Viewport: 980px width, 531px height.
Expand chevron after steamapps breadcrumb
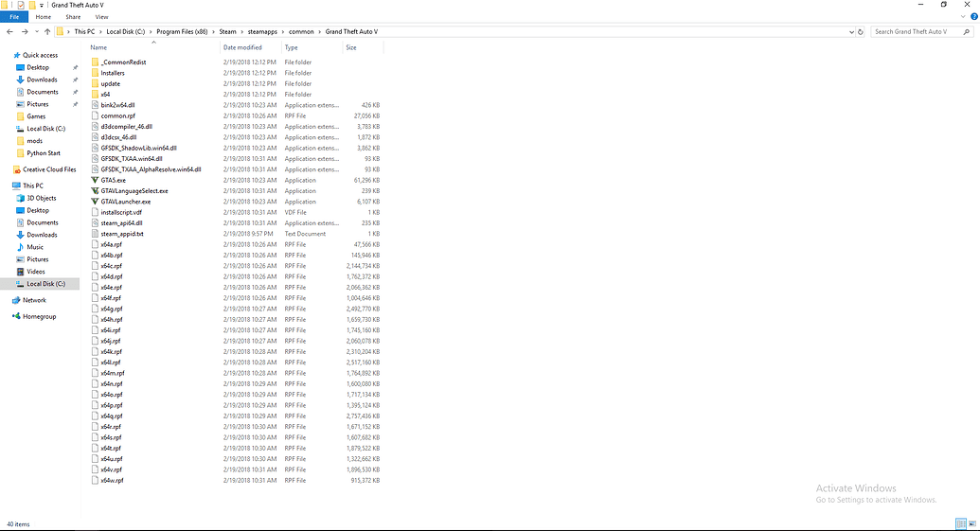click(282, 31)
